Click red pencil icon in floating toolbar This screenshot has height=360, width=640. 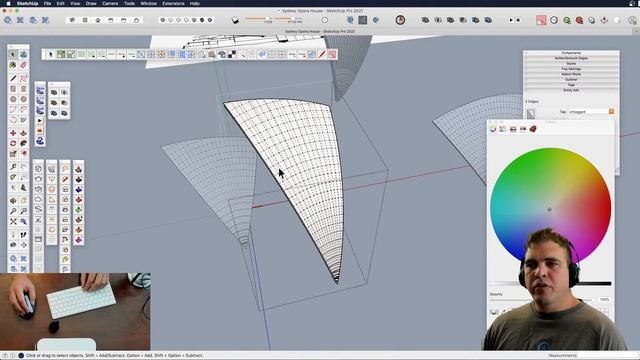[x=322, y=54]
